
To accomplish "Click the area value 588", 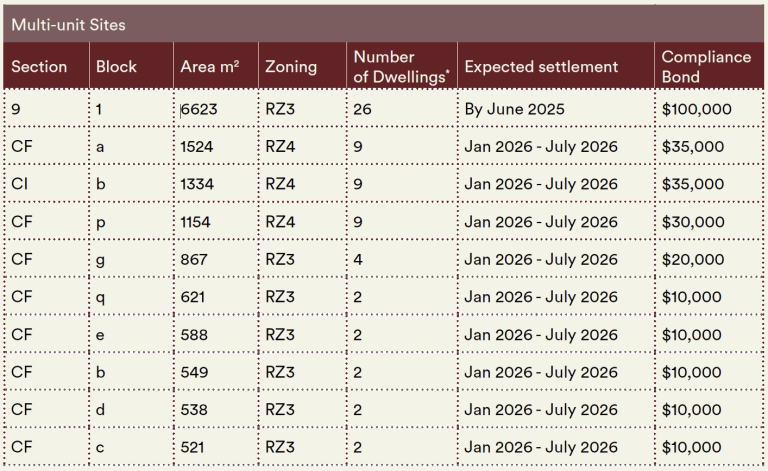I will [x=194, y=335].
